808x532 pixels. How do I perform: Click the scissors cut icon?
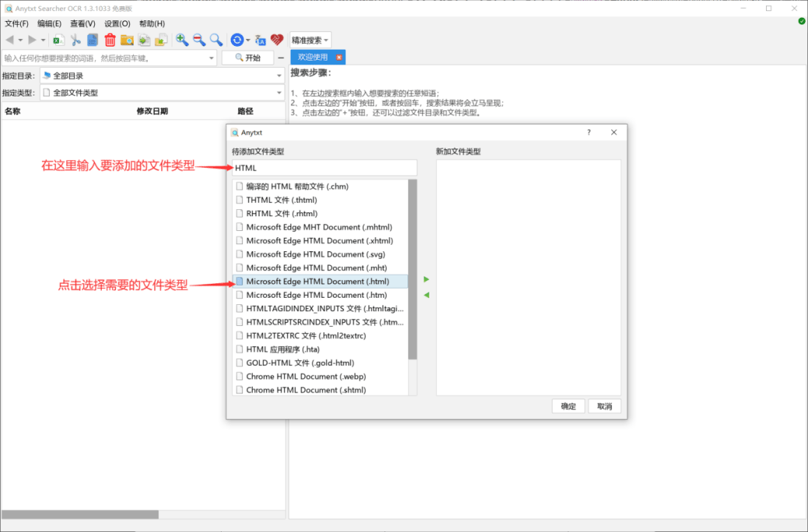click(75, 40)
